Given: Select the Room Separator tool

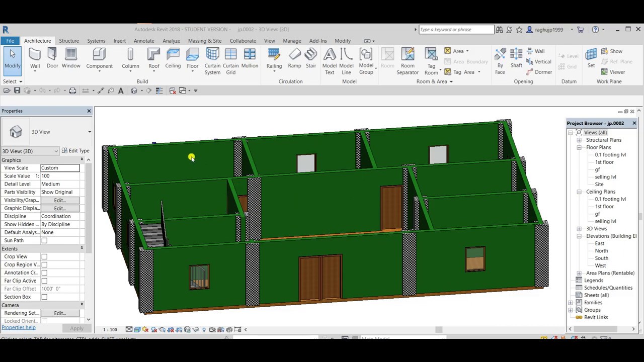Looking at the screenshot, I should pyautogui.click(x=408, y=62).
